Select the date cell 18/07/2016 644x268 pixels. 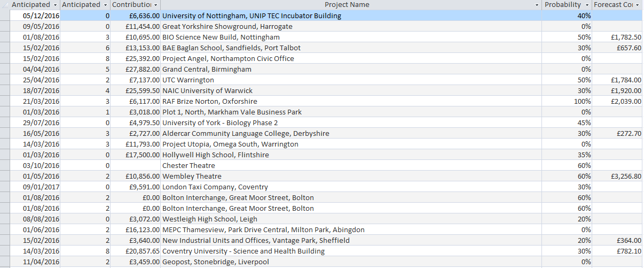click(35, 90)
